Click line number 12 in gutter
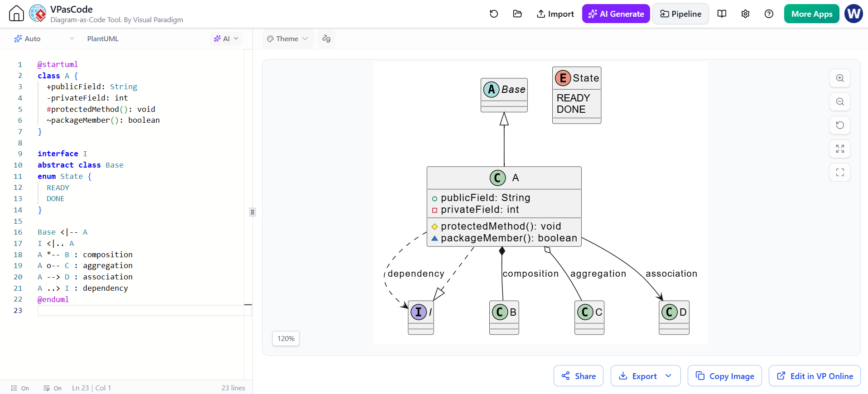Viewport: 868px width, 394px height. coord(18,187)
